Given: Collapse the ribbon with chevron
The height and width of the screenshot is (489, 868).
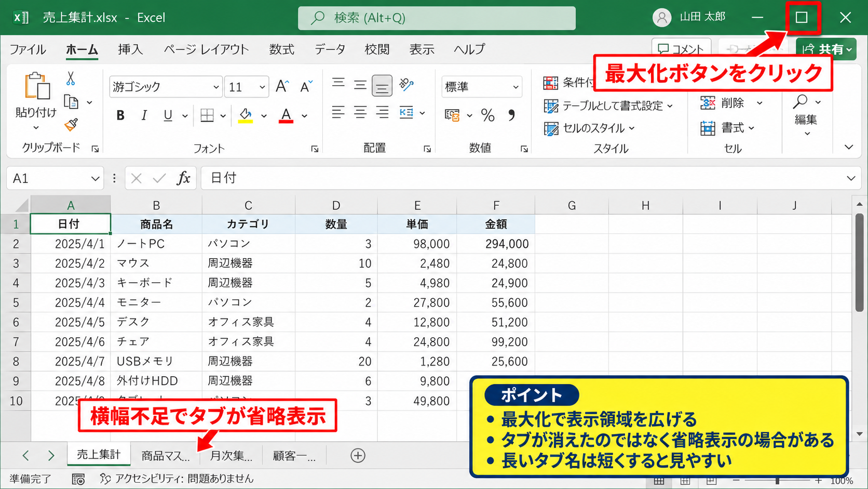Looking at the screenshot, I should tap(849, 147).
